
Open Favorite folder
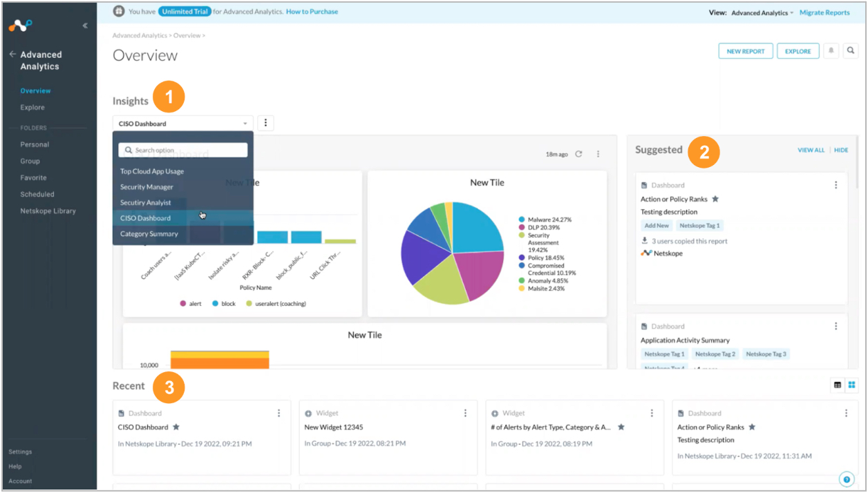coord(33,177)
